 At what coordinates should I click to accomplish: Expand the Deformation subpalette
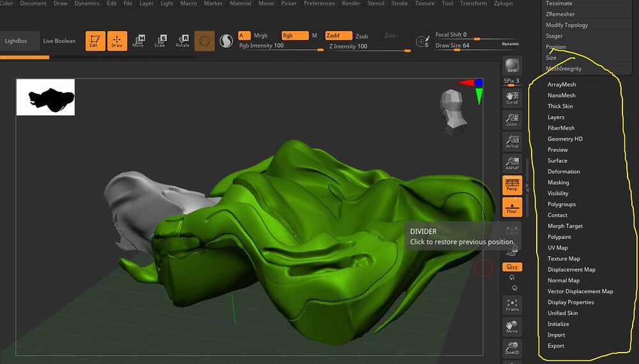click(x=564, y=172)
